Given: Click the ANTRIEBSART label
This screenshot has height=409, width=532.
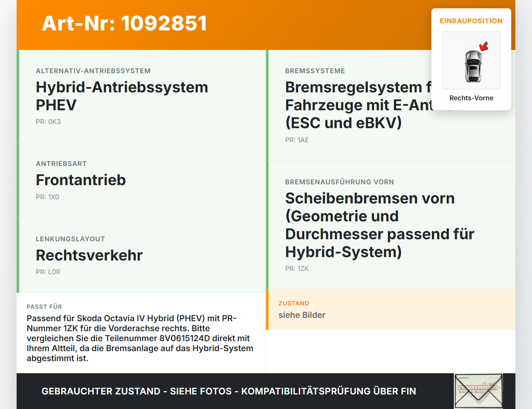Looking at the screenshot, I should [61, 164].
